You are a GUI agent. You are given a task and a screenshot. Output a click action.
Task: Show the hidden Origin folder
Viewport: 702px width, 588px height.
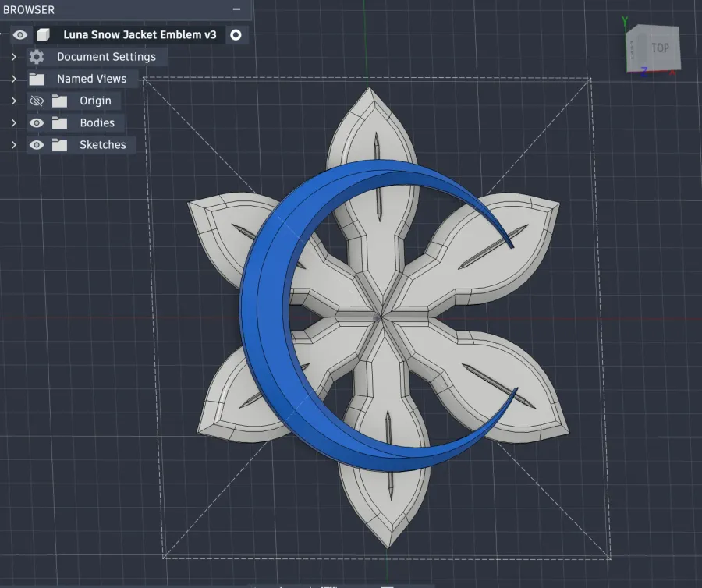(37, 101)
